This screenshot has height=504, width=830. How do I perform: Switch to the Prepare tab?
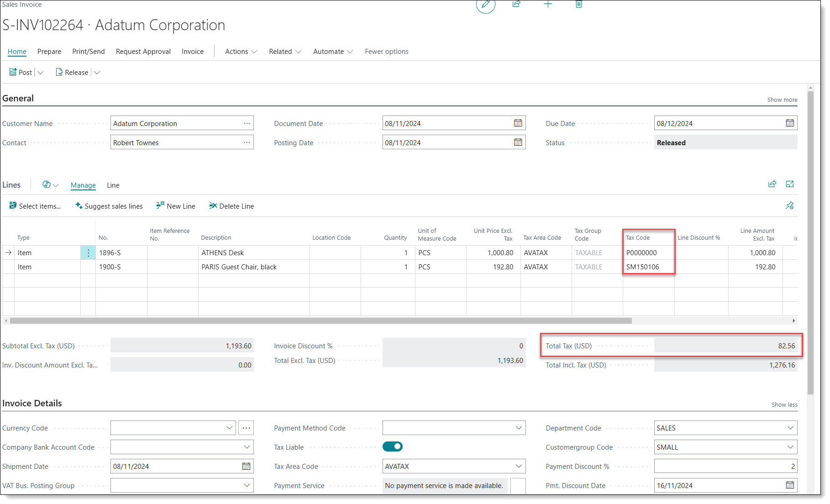49,52
